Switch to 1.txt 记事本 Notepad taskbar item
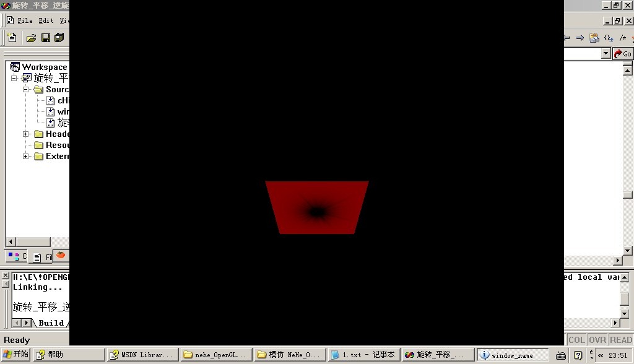The height and width of the screenshot is (364, 634). 364,355
